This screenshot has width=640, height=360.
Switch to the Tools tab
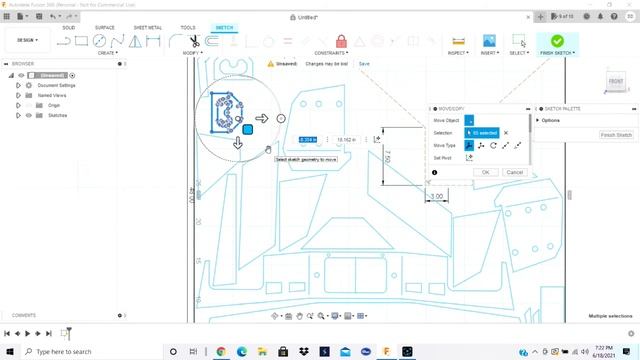pos(188,28)
